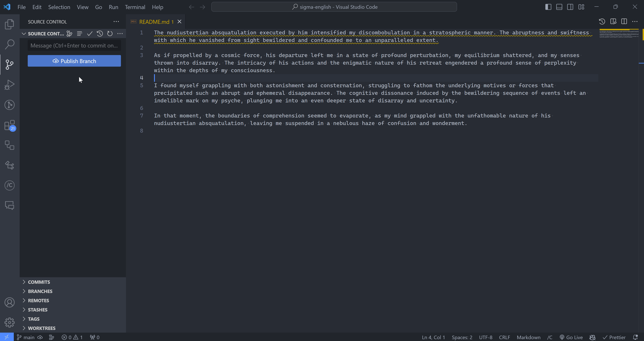The height and width of the screenshot is (341, 644).
Task: Expand the STASHES section
Action: pyautogui.click(x=37, y=309)
